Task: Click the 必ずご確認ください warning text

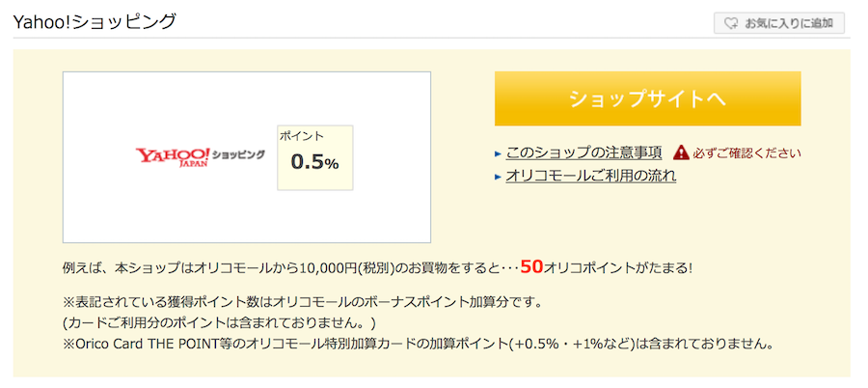Action: pos(746,152)
